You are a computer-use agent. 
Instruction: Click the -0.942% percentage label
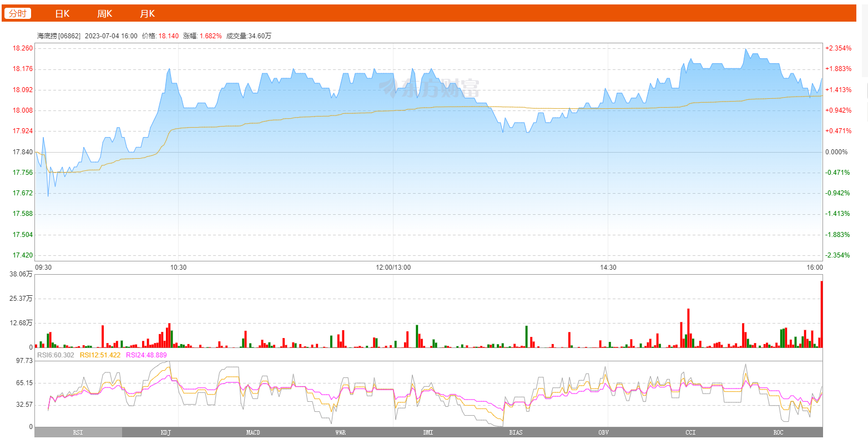tap(838, 193)
